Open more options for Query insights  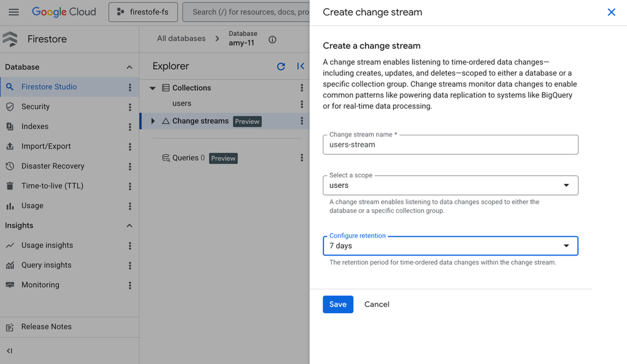click(130, 265)
